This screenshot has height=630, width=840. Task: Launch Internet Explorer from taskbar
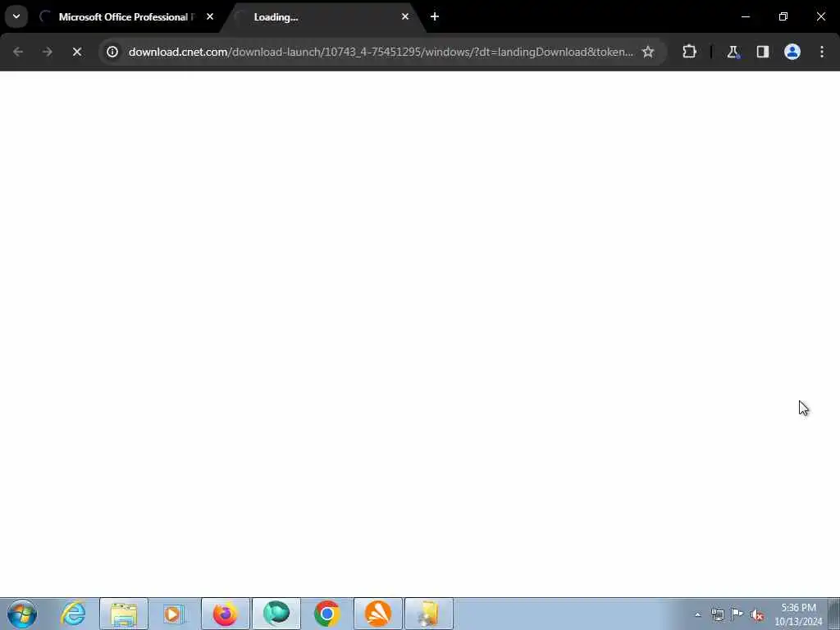73,614
